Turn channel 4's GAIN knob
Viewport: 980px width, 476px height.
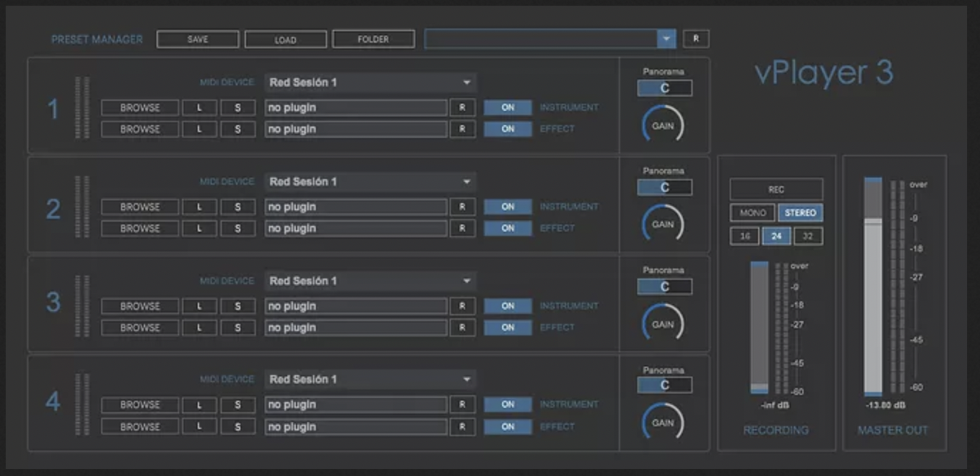point(663,421)
